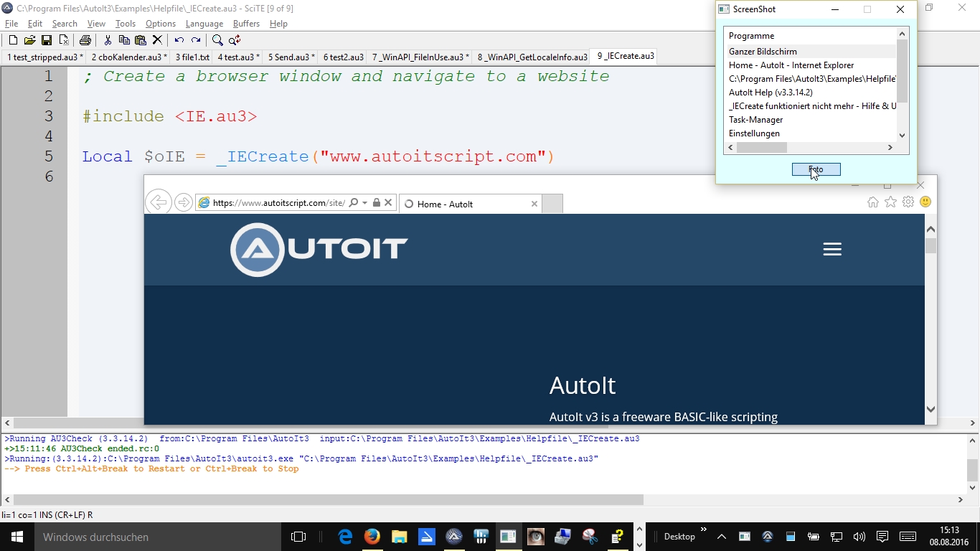Select Task-Manager in the Programme list
The image size is (980, 551).
click(x=755, y=120)
